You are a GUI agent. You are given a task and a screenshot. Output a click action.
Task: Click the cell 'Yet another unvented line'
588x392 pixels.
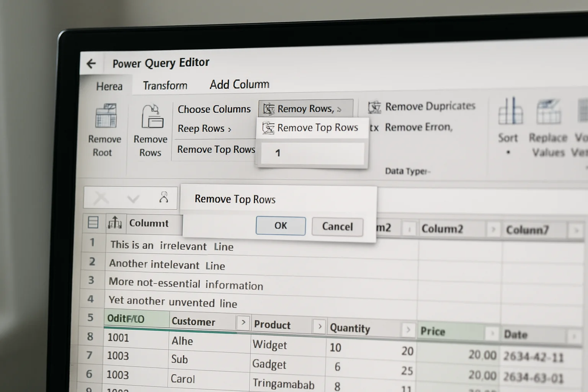173,302
